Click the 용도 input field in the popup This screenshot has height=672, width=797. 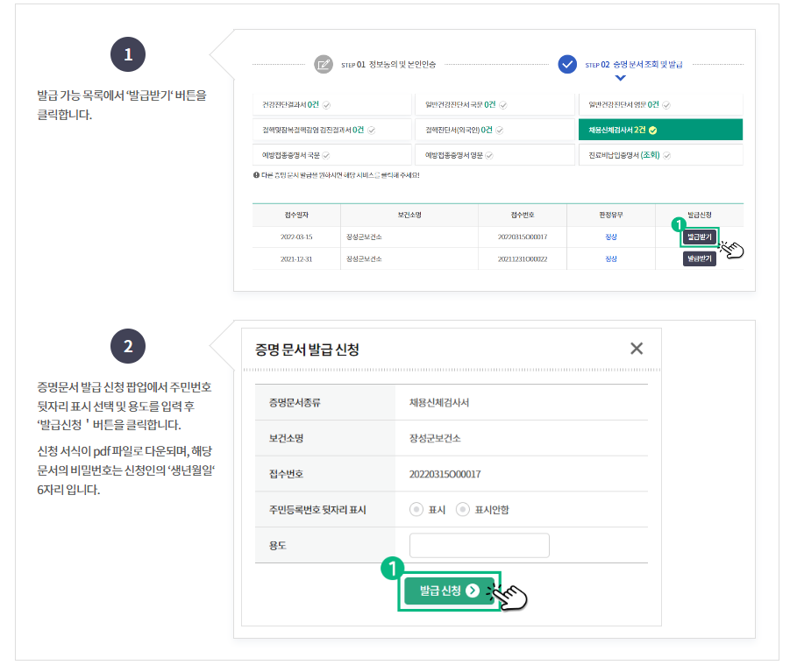[479, 545]
